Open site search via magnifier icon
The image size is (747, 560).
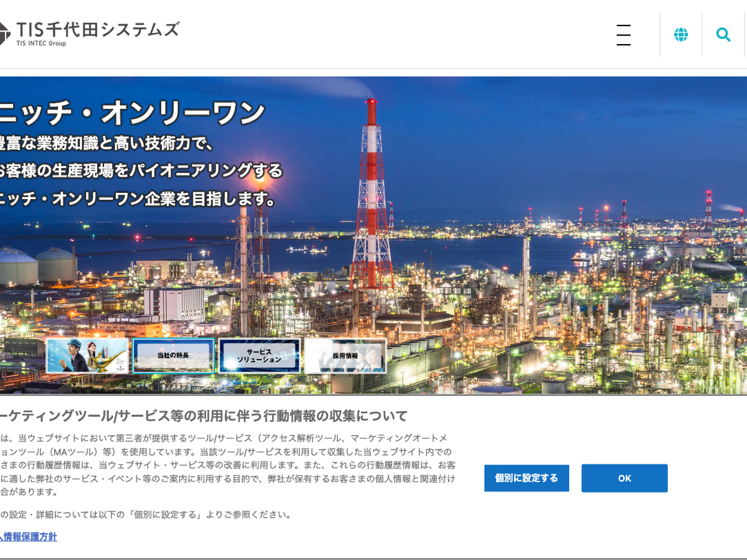click(x=723, y=35)
